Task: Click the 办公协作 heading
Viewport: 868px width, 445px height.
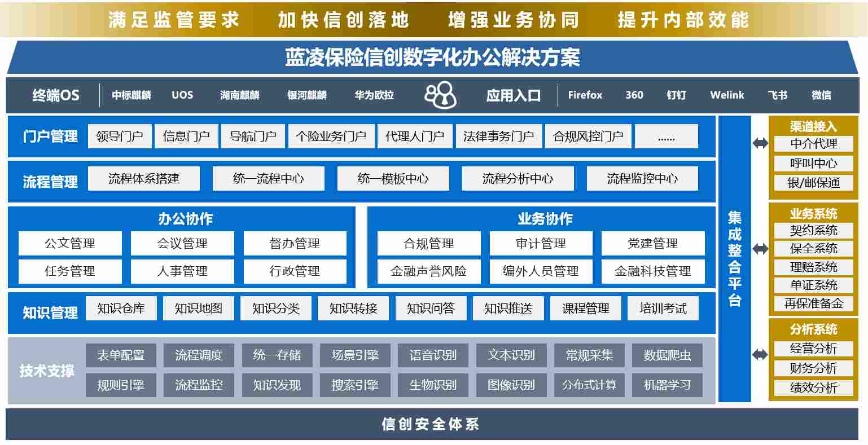Action: point(186,219)
